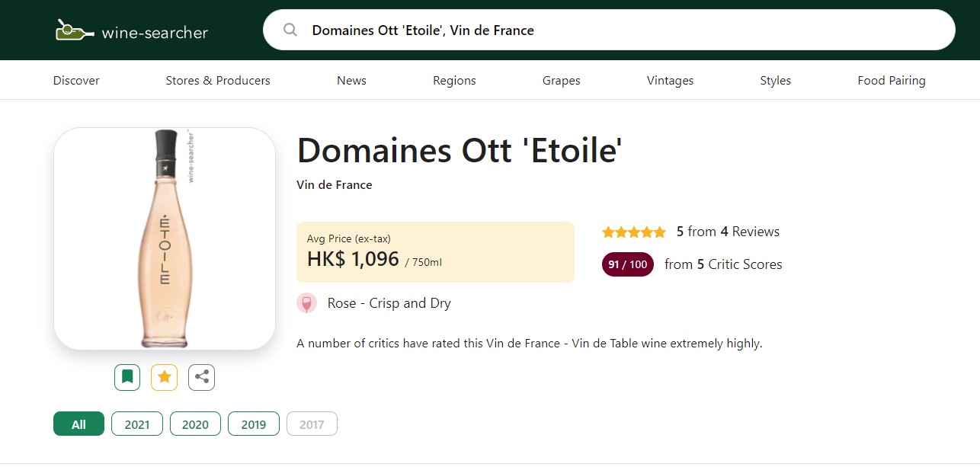The image size is (980, 467).
Task: Open the Stores & Producers menu
Action: pos(218,81)
